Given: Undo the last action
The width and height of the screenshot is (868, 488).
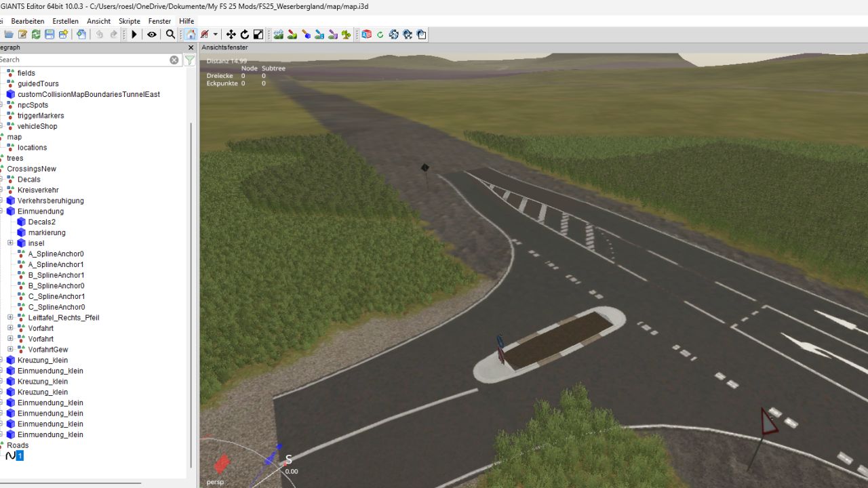Looking at the screenshot, I should (x=100, y=35).
